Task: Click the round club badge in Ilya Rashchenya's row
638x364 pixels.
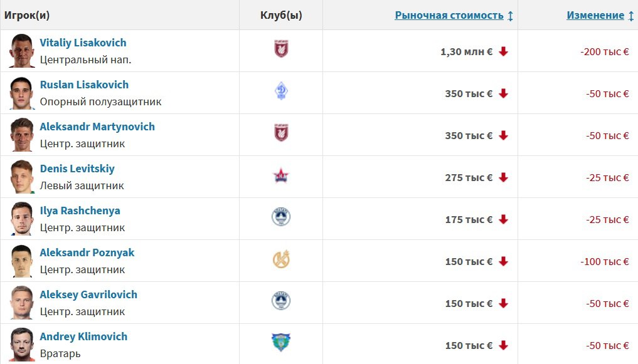Action: 281,217
